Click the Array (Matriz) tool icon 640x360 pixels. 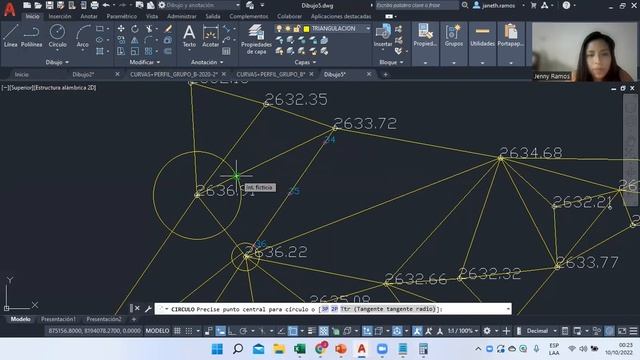149,51
